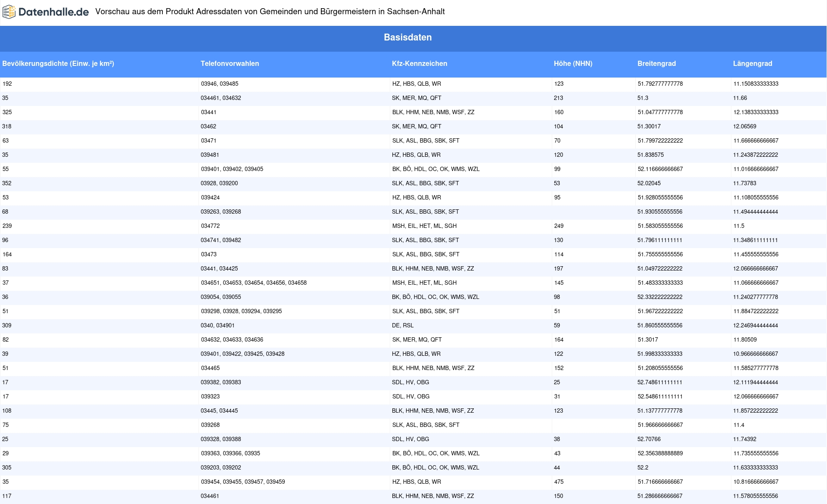The height and width of the screenshot is (504, 827).
Task: Click the phone code cell 03473
Action: pyautogui.click(x=208, y=255)
